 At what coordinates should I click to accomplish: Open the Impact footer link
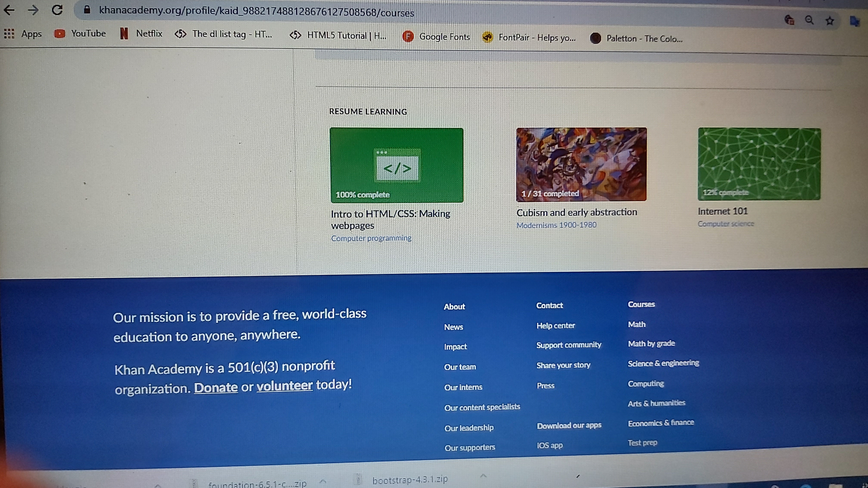[x=456, y=347]
